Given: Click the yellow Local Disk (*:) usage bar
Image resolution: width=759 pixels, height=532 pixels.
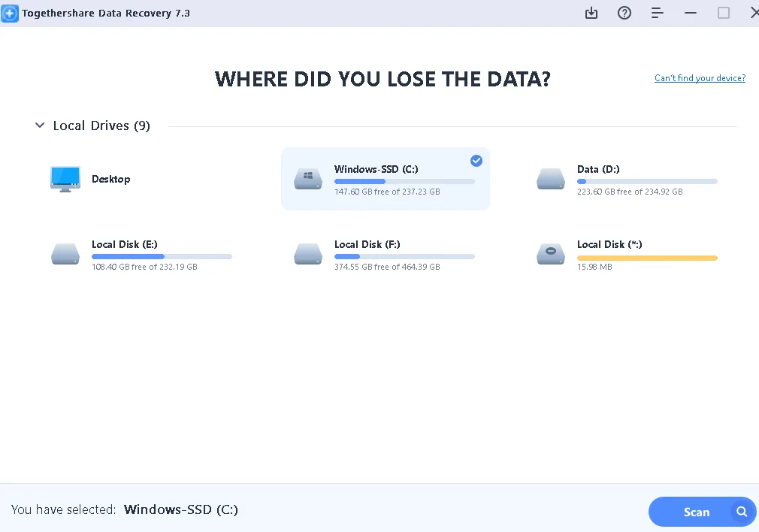Looking at the screenshot, I should [647, 258].
